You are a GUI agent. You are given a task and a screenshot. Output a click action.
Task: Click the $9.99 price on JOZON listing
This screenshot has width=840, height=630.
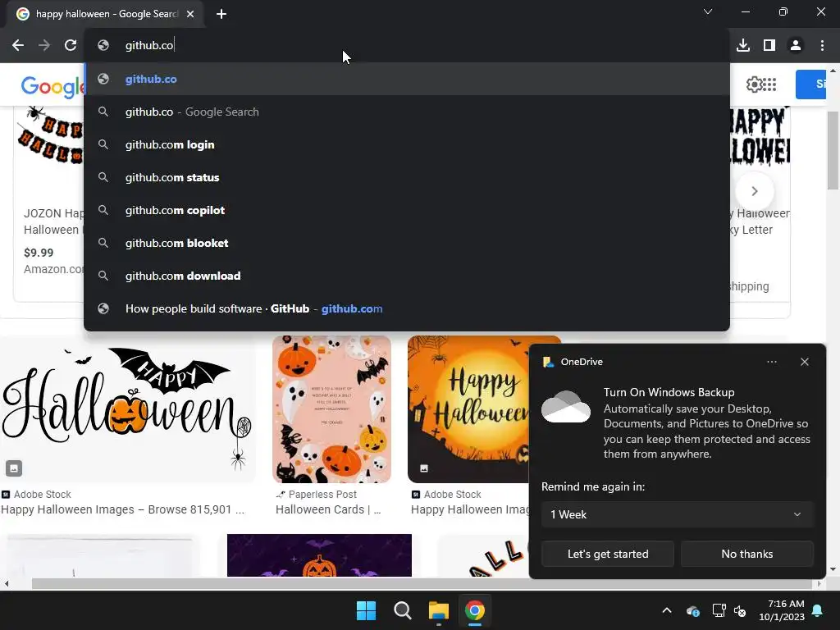tap(39, 253)
